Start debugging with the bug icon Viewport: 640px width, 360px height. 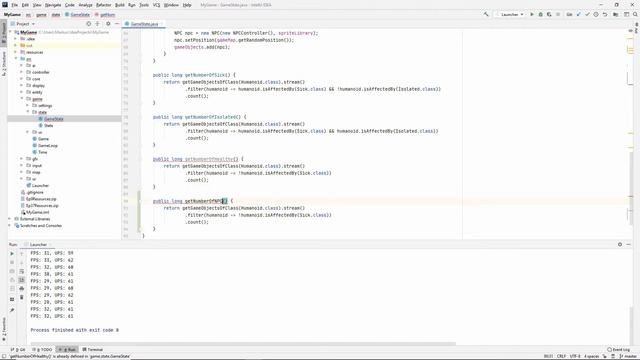(x=540, y=14)
